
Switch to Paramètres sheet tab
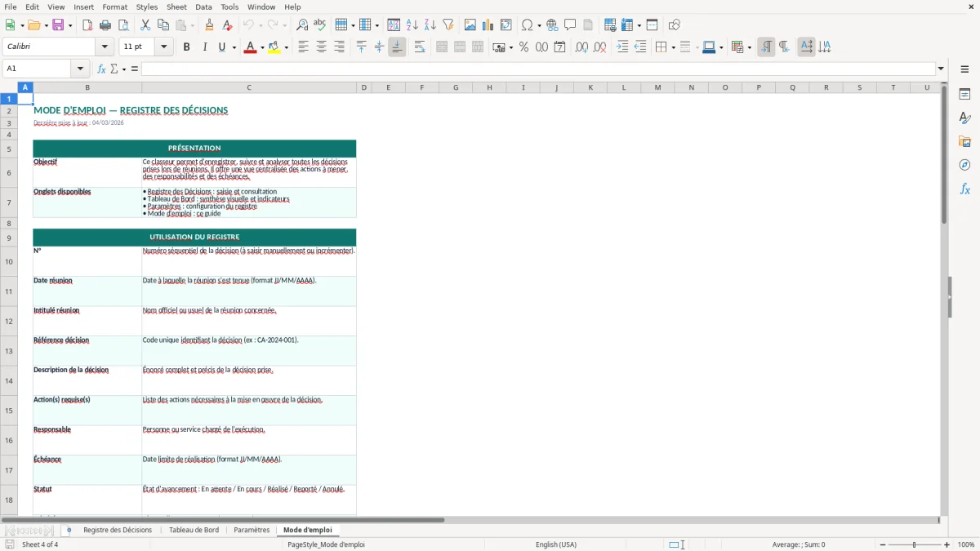click(x=252, y=530)
